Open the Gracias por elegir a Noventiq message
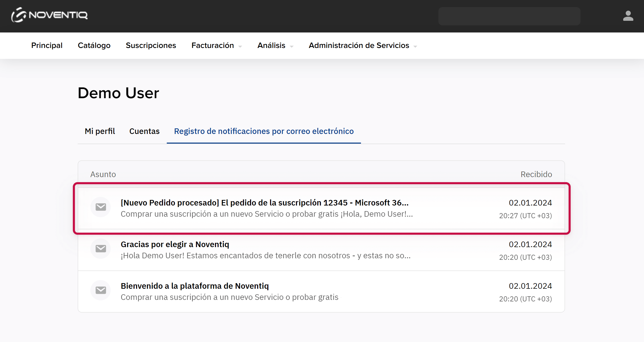This screenshot has height=342, width=644. tap(175, 244)
